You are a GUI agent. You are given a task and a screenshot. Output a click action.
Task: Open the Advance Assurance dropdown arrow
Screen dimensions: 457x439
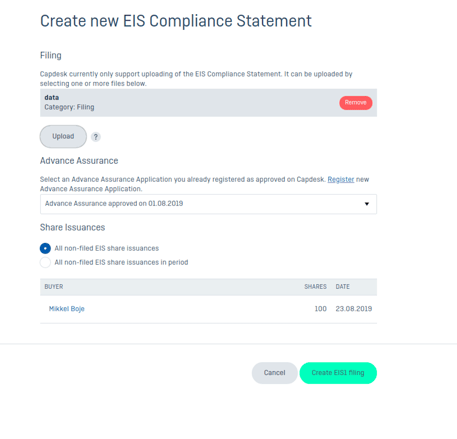(367, 204)
